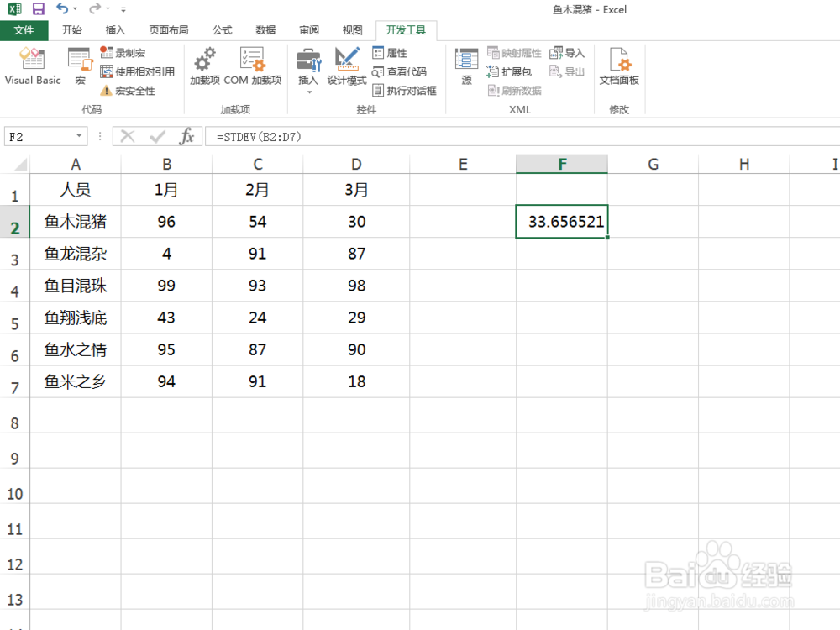Open the Macros dialog

pos(81,66)
